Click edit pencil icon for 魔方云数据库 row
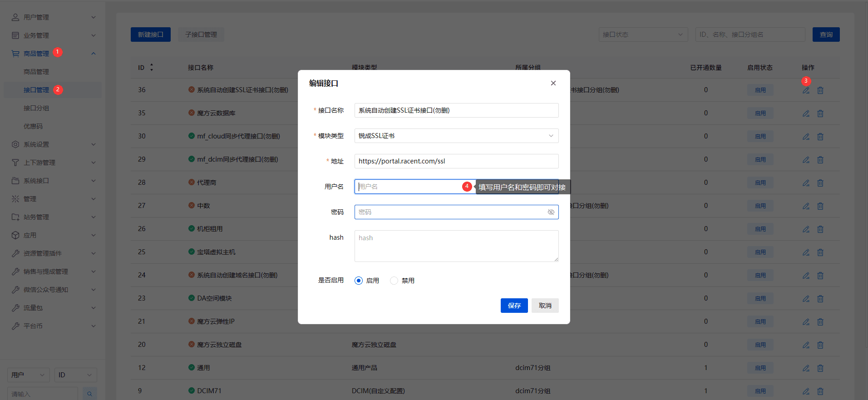 806,114
